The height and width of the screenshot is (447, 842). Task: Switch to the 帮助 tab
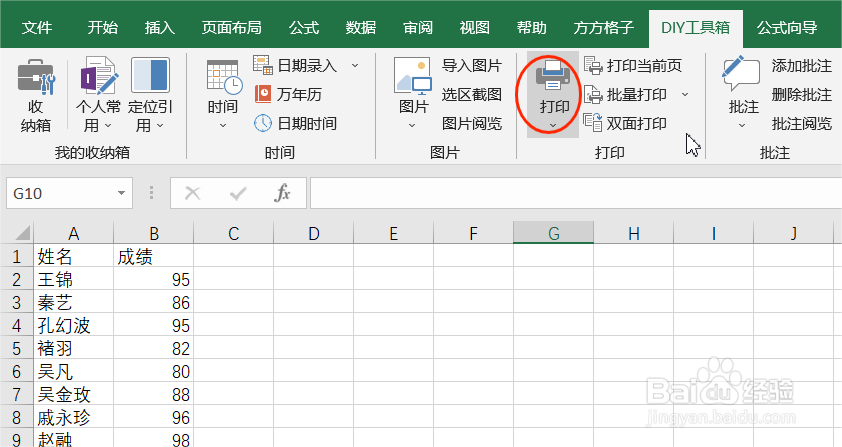532,27
